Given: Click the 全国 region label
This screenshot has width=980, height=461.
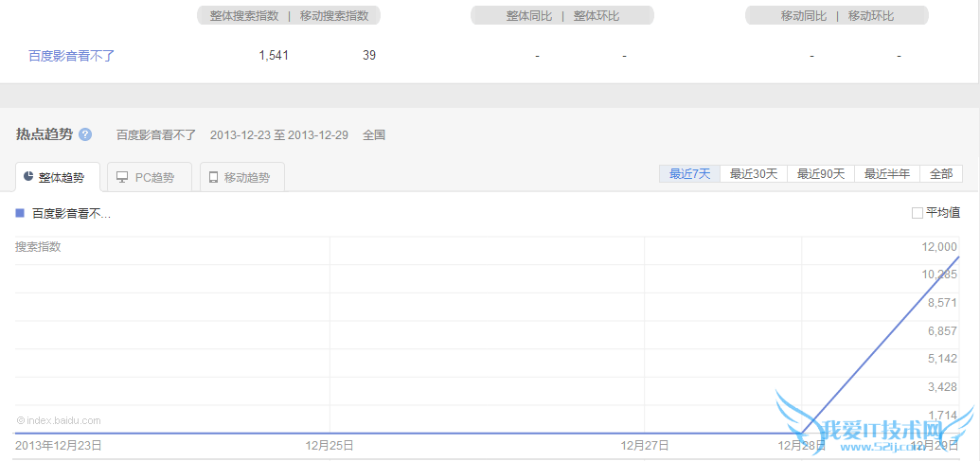Looking at the screenshot, I should point(374,135).
